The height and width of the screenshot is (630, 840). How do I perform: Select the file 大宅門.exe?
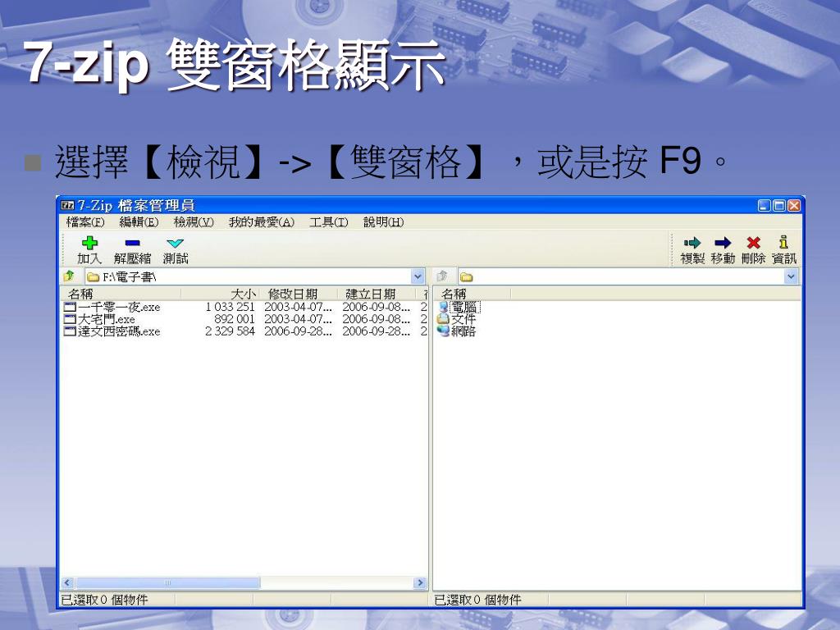click(107, 320)
